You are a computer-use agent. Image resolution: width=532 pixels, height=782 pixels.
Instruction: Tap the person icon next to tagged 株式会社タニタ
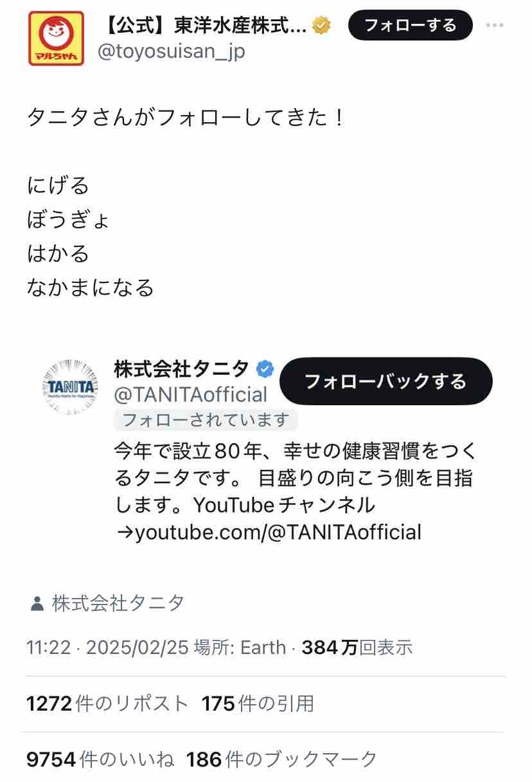[x=37, y=604]
